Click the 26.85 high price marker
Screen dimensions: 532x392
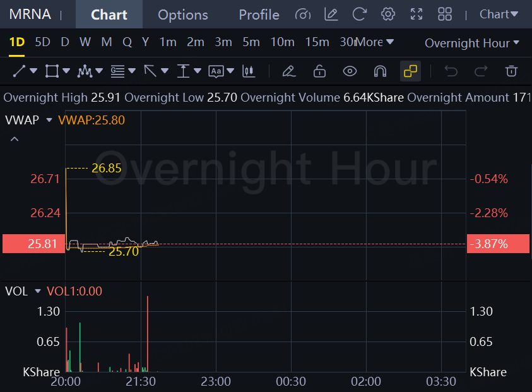click(x=106, y=168)
